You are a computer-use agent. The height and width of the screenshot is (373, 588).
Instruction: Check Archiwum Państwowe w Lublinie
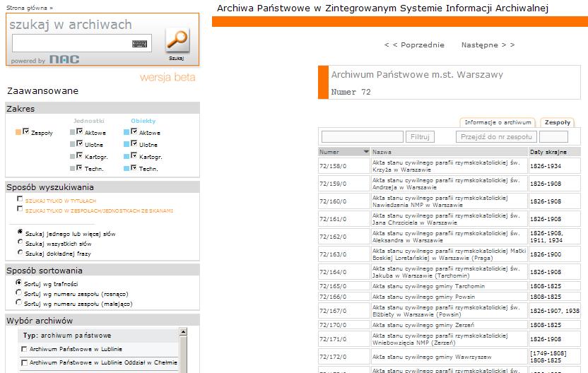tap(24, 349)
